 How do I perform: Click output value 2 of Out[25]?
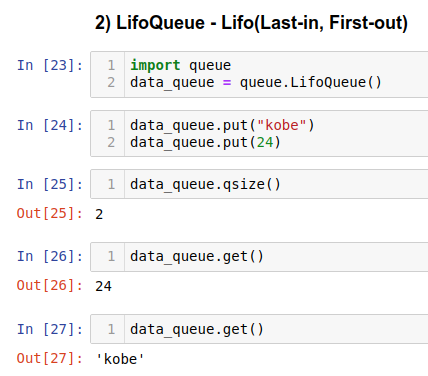(99, 214)
